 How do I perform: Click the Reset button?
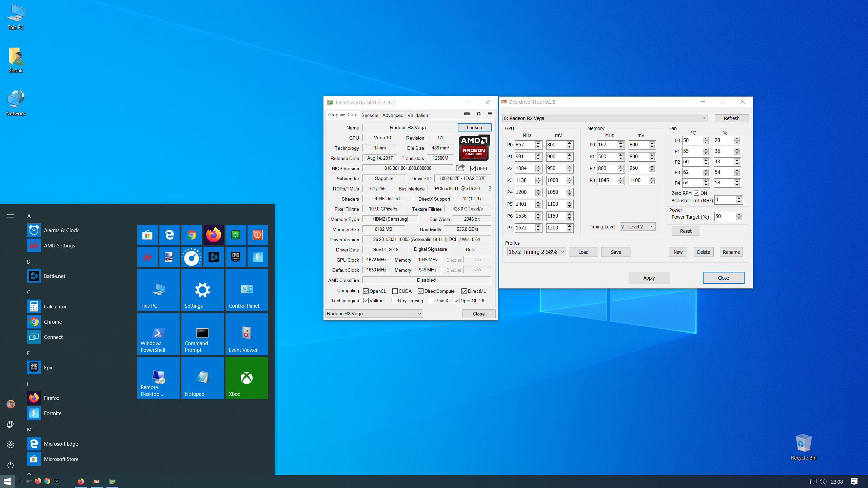tap(686, 231)
